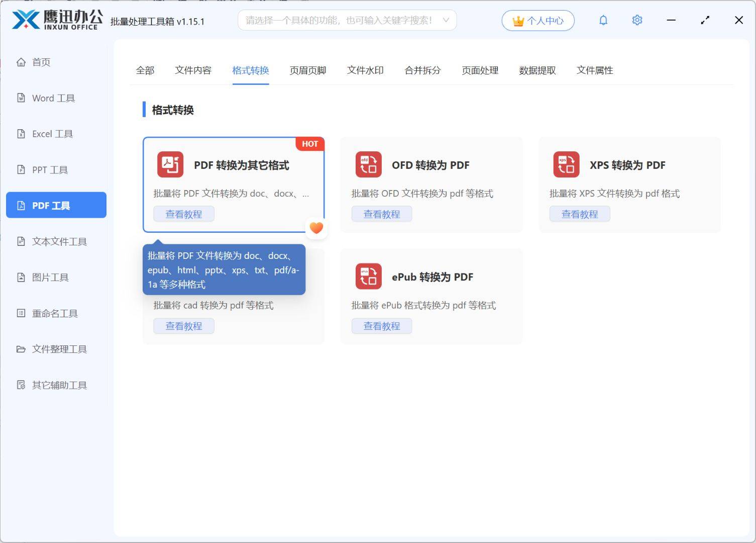Viewport: 756px width, 543px height.
Task: Click the OFD to PDF converter icon
Action: coord(368,164)
